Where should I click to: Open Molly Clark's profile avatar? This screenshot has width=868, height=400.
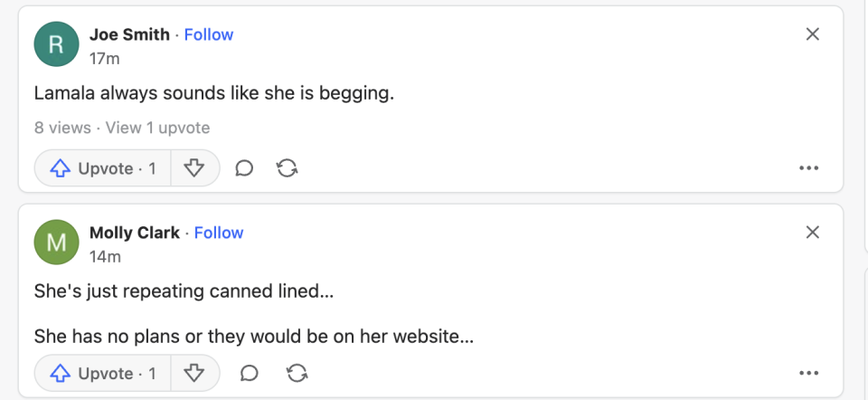56,242
